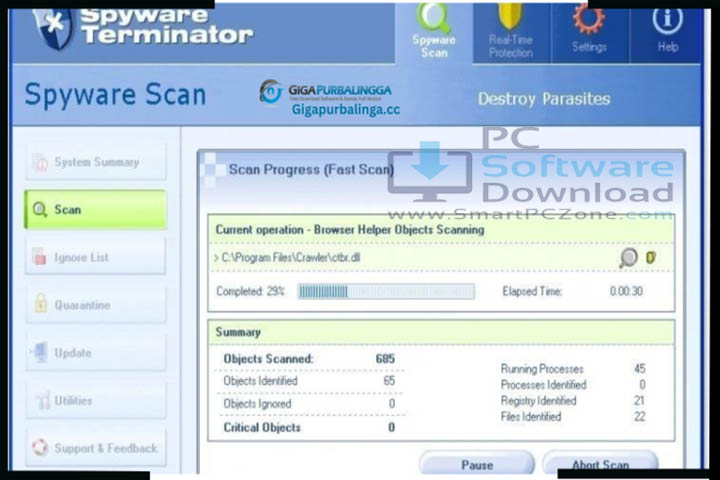Click the Quarantine padlock icon
The height and width of the screenshot is (480, 720).
(x=40, y=304)
